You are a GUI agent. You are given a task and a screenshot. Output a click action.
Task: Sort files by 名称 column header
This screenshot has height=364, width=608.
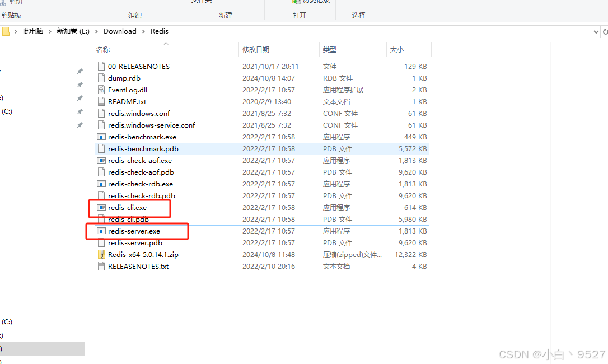pyautogui.click(x=103, y=50)
